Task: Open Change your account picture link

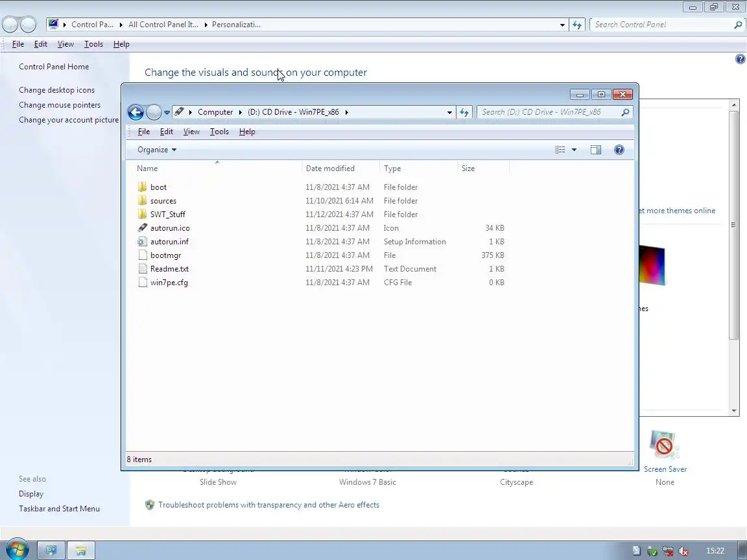Action: coord(69,120)
